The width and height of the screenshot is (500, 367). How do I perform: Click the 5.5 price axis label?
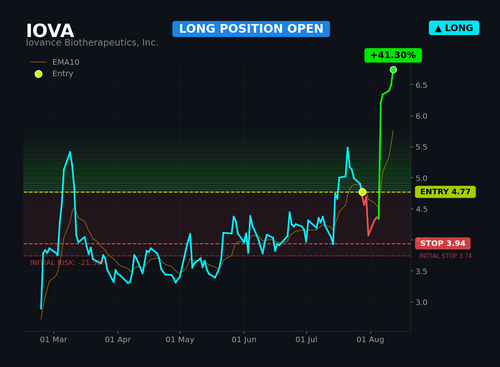pos(421,147)
